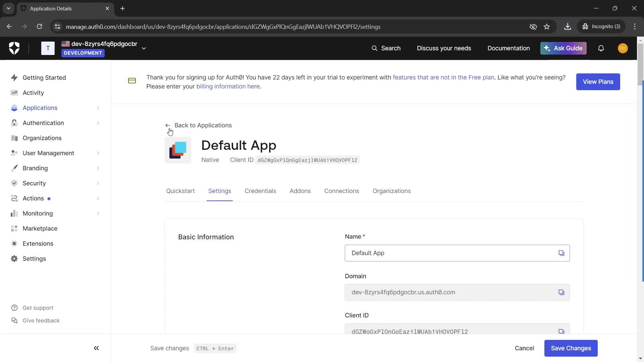Open the browser tab search dropdown

pos(8,8)
